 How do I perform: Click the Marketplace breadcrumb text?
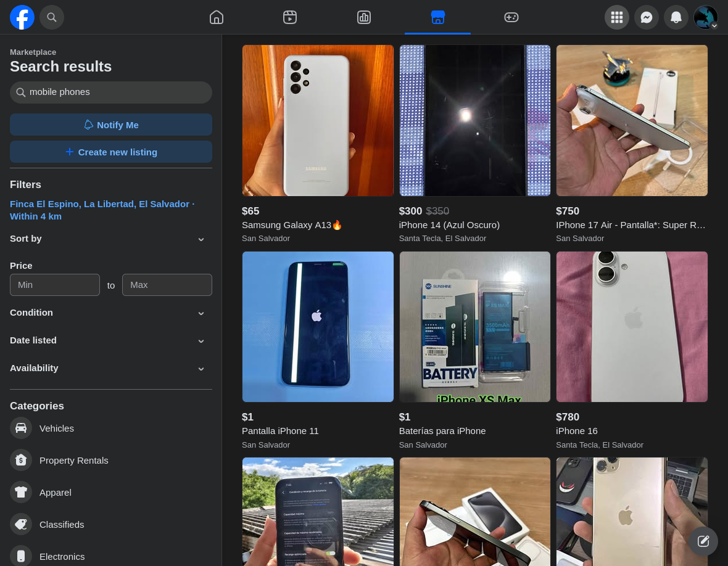coord(33,52)
